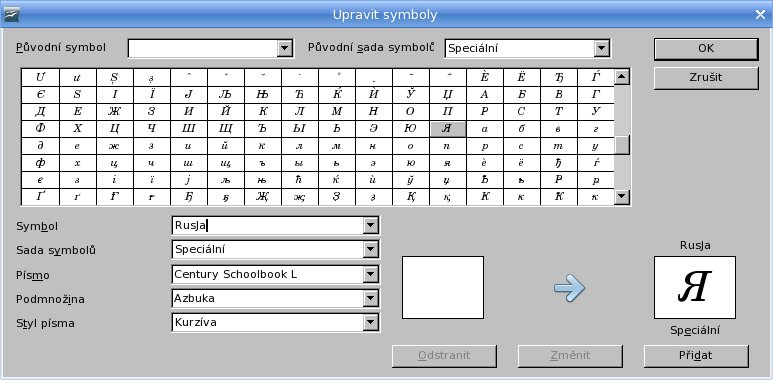Viewport: 773px width, 380px height.
Task: Select the capital Җ with descender cell
Action: [262, 197]
